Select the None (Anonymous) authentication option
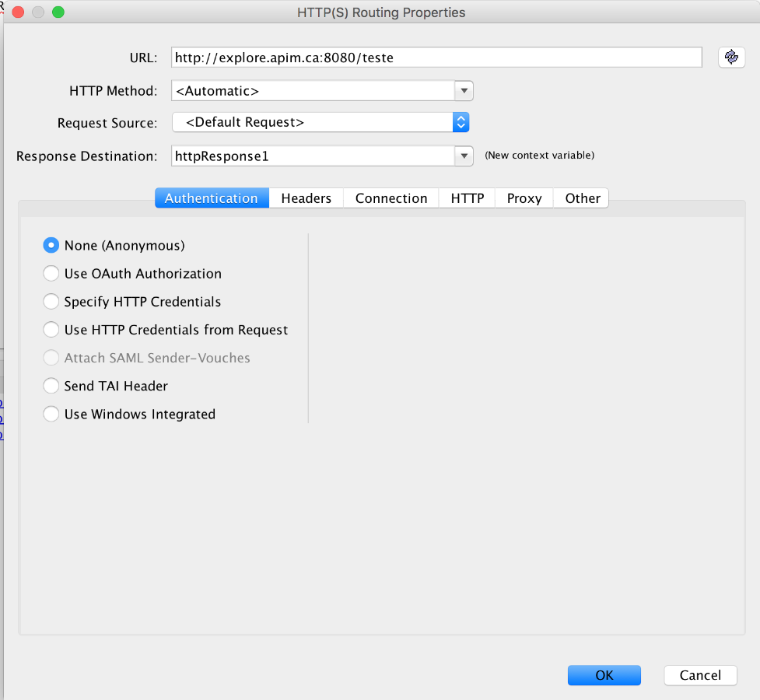 [51, 245]
